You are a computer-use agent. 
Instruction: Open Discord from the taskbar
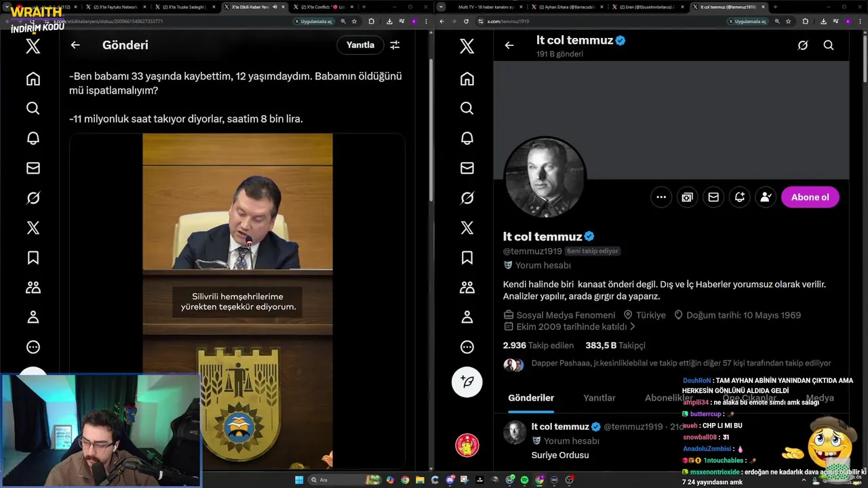tap(450, 480)
